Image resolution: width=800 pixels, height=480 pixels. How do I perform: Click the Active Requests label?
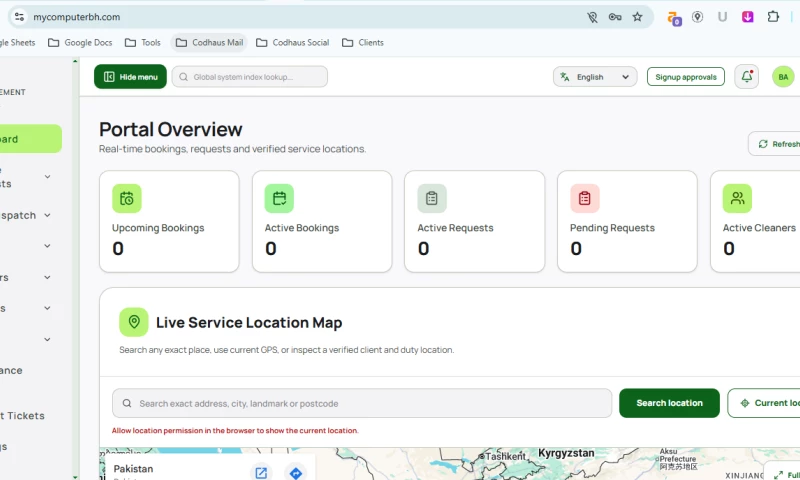(456, 228)
